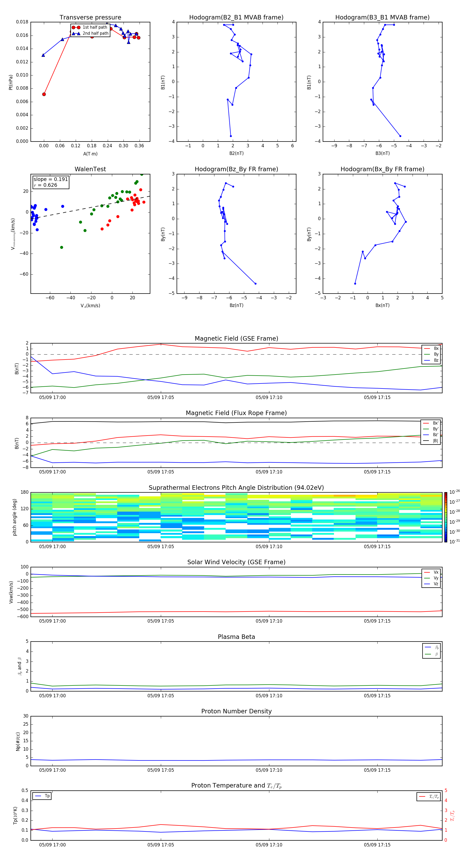Click the 'Plasma Beta' plot title

pyautogui.click(x=236, y=637)
